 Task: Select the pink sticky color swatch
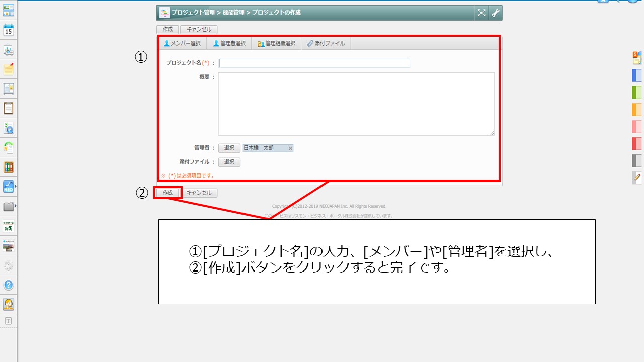pos(637,127)
